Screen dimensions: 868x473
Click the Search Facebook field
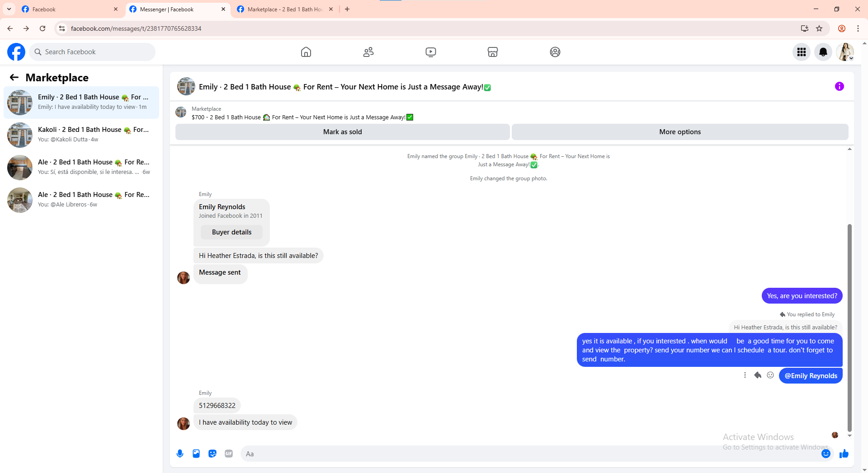[x=92, y=52]
